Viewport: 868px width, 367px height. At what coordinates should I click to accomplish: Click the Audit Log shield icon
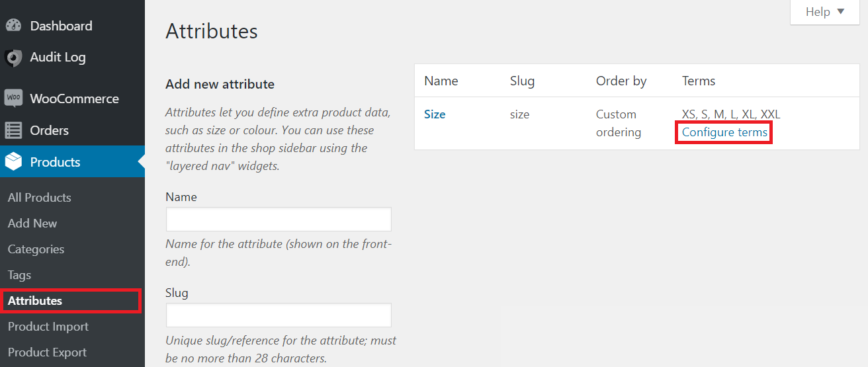[13, 58]
